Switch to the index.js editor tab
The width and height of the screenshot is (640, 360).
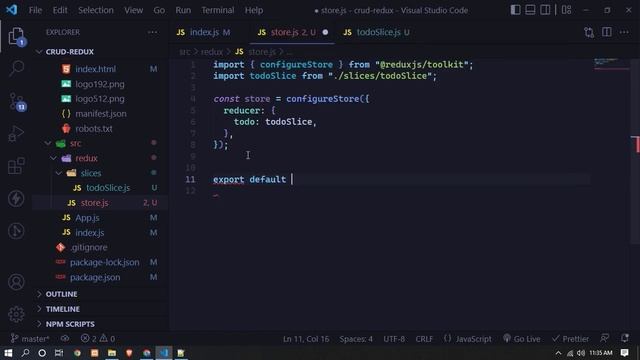click(x=204, y=32)
